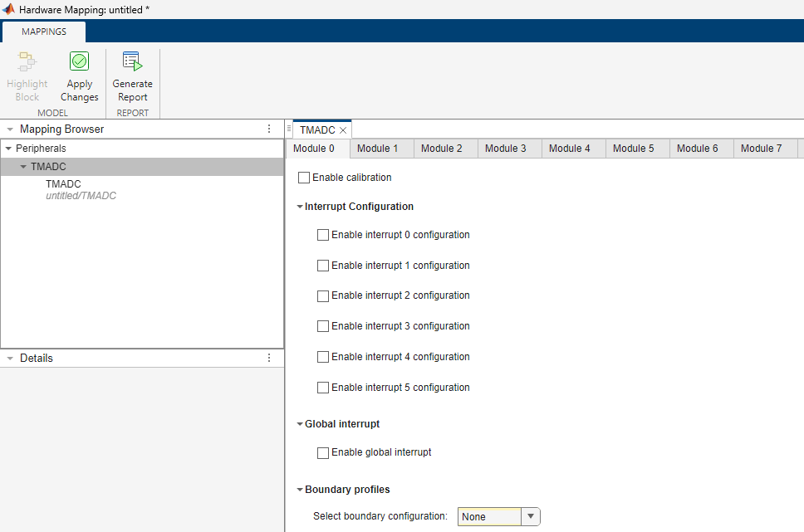The width and height of the screenshot is (804, 532).
Task: Toggle Enable interrupt 0 configuration
Action: [x=323, y=235]
